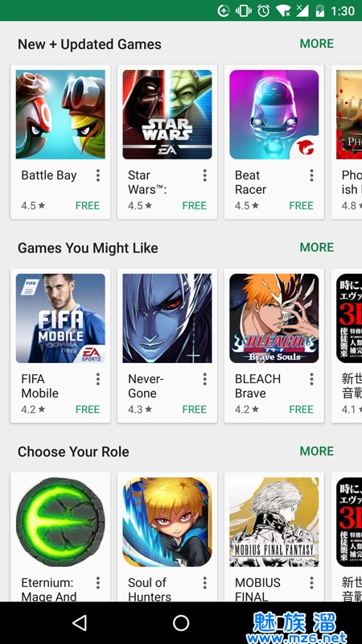Image resolution: width=362 pixels, height=644 pixels.
Task: Show options for Never-Gone card
Action: [x=204, y=379]
